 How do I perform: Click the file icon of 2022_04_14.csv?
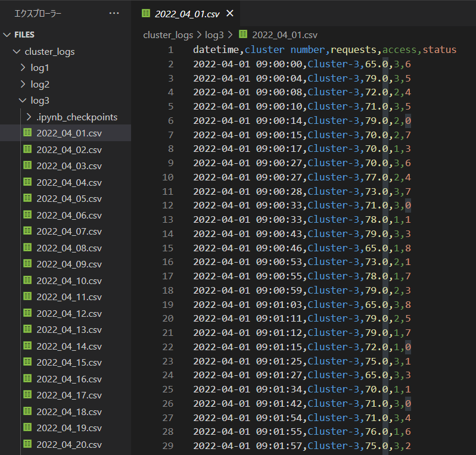point(27,346)
